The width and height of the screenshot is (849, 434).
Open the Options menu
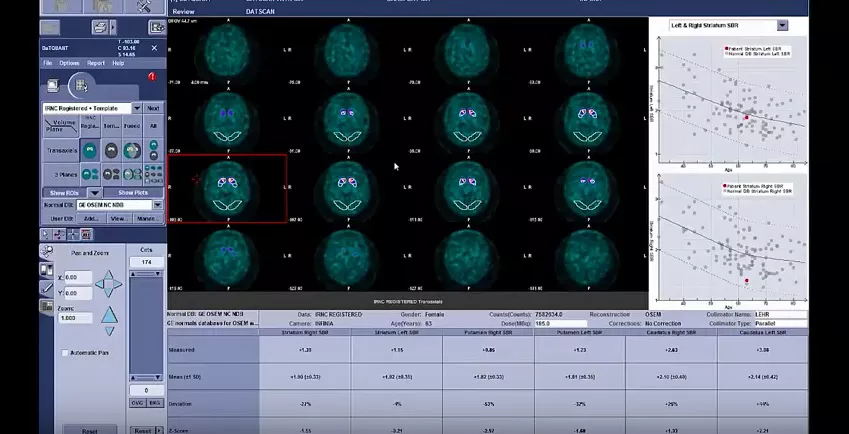[x=69, y=63]
